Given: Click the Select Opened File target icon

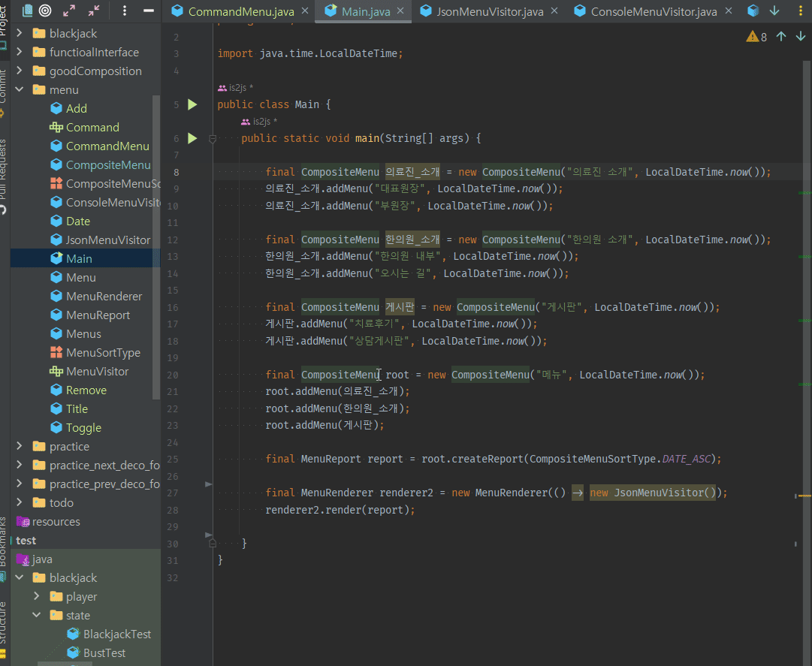Looking at the screenshot, I should click(x=45, y=11).
